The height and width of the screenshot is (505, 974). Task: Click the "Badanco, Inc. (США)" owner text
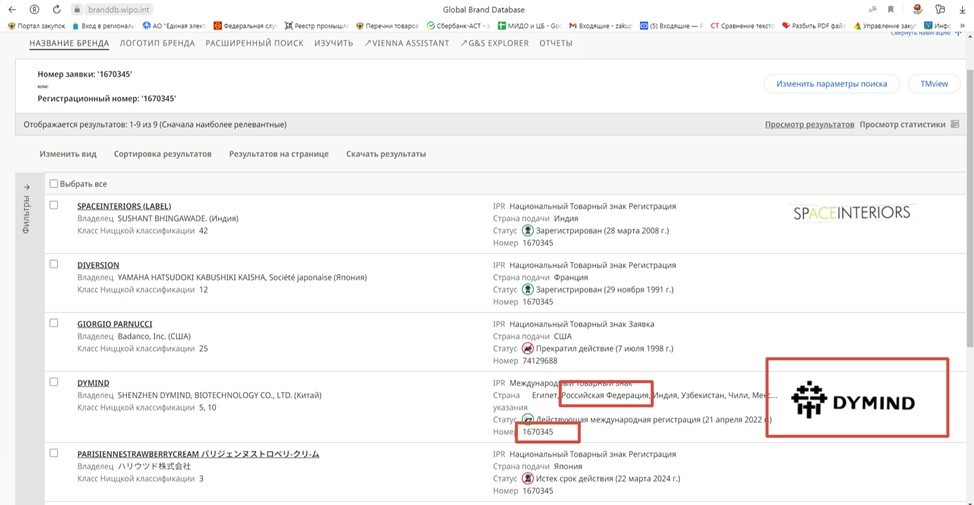[154, 337]
